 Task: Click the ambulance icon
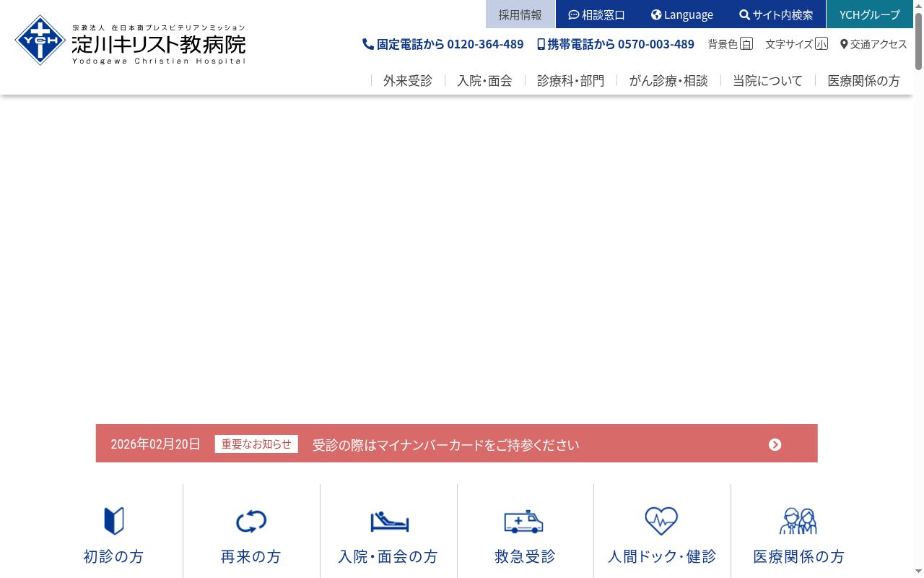click(523, 521)
